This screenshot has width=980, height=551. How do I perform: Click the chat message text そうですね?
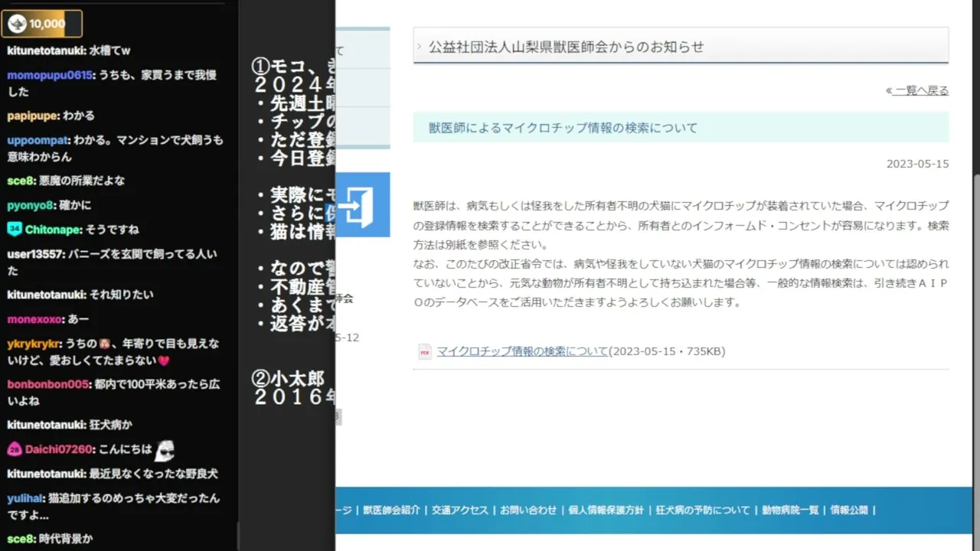point(113,230)
